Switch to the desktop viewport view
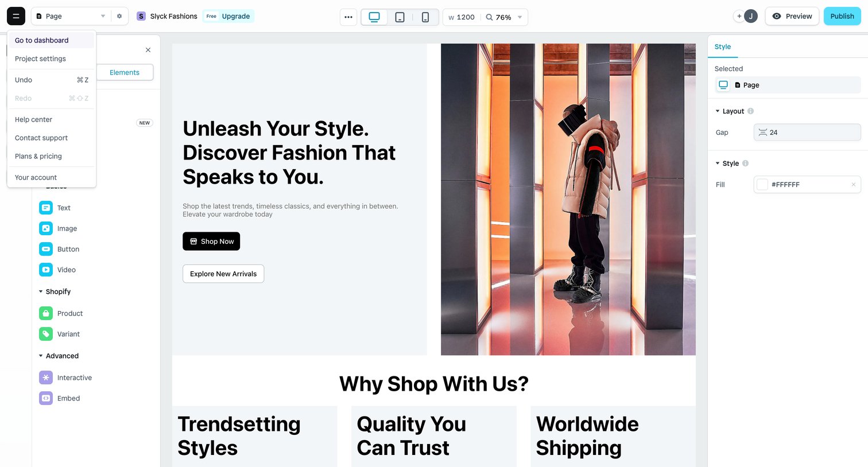The height and width of the screenshot is (467, 868). (374, 17)
